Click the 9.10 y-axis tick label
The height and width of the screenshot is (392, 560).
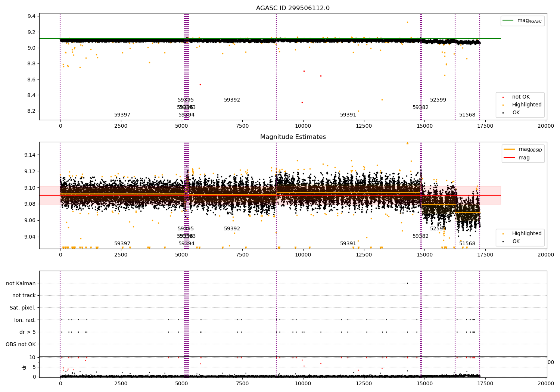pyautogui.click(x=30, y=188)
